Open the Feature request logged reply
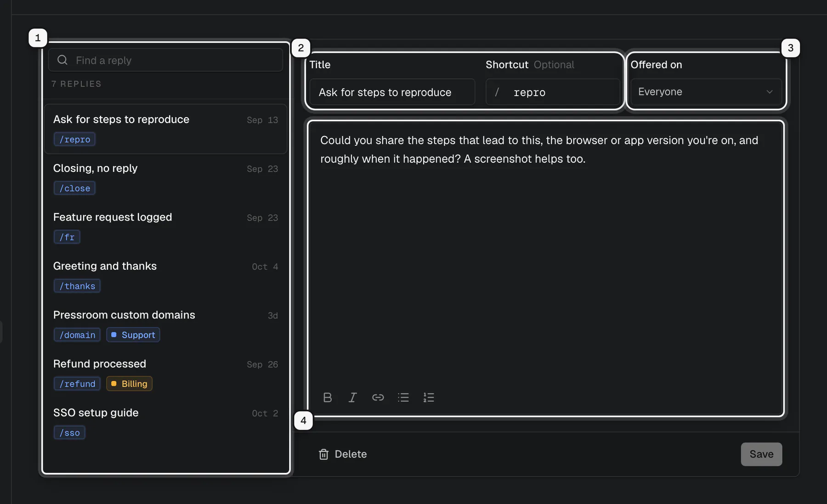Image resolution: width=827 pixels, height=504 pixels. (165, 227)
